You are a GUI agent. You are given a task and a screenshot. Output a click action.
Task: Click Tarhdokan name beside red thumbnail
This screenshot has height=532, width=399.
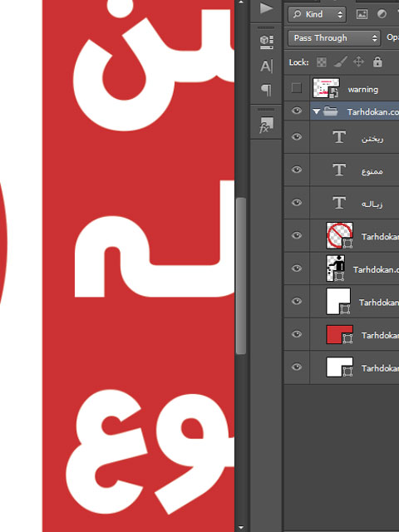tap(380, 335)
